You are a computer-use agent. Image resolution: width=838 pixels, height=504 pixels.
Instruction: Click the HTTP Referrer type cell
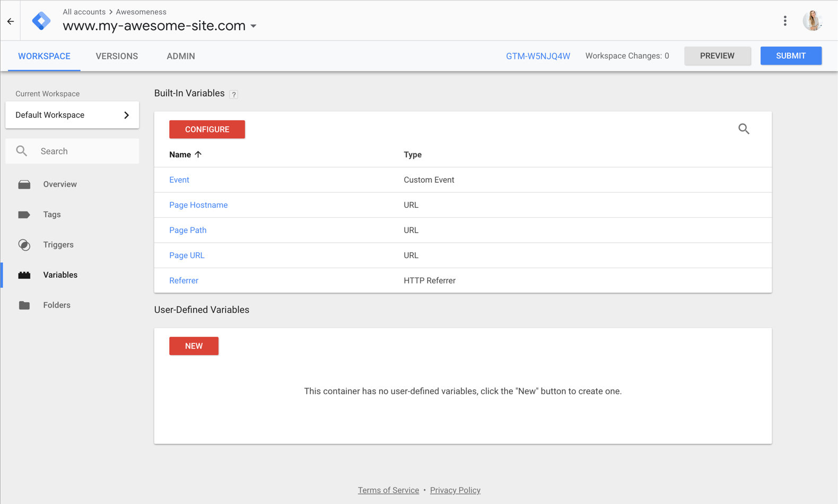click(x=430, y=280)
